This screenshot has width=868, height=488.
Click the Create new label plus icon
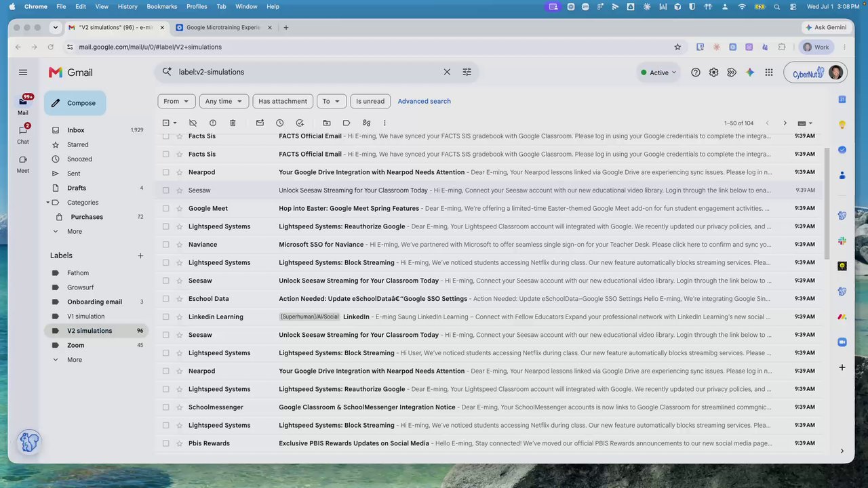[x=140, y=256]
